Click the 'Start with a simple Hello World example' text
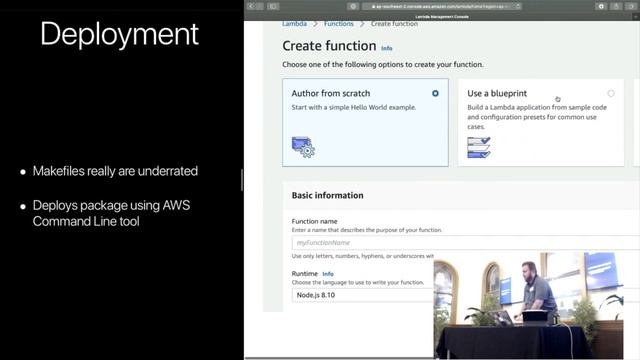The width and height of the screenshot is (640, 360). click(353, 107)
